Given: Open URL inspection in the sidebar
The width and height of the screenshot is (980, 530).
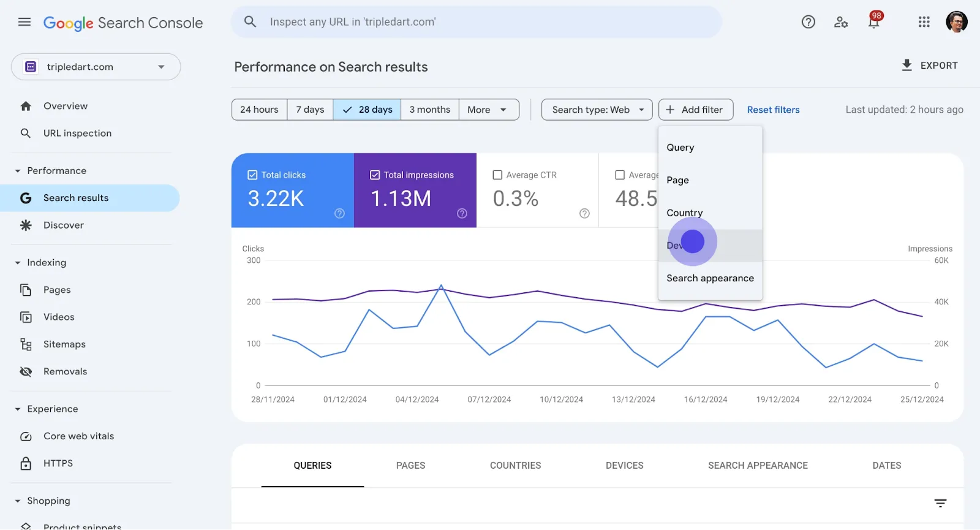Looking at the screenshot, I should [91, 133].
